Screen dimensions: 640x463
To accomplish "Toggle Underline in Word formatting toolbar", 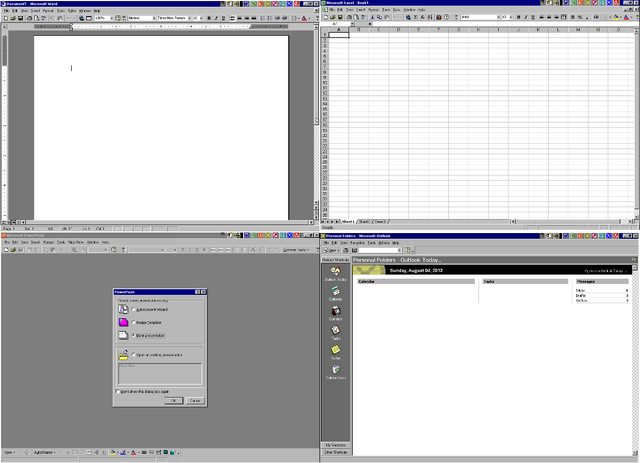I will coord(224,18).
